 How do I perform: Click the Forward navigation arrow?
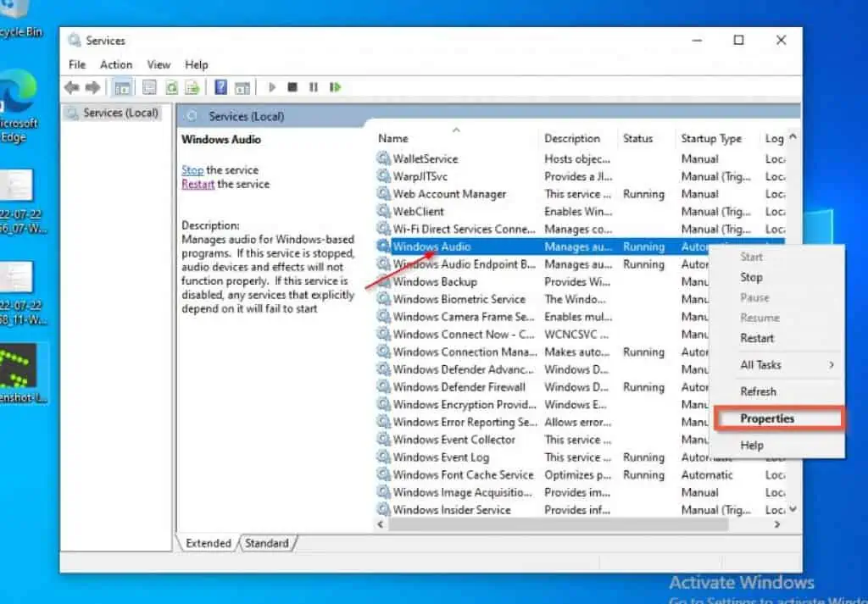(93, 86)
